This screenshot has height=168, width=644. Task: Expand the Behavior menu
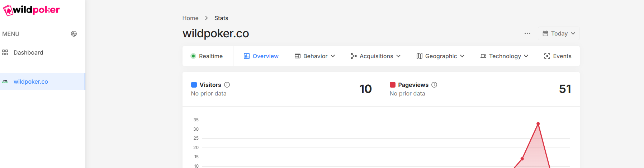pos(315,56)
